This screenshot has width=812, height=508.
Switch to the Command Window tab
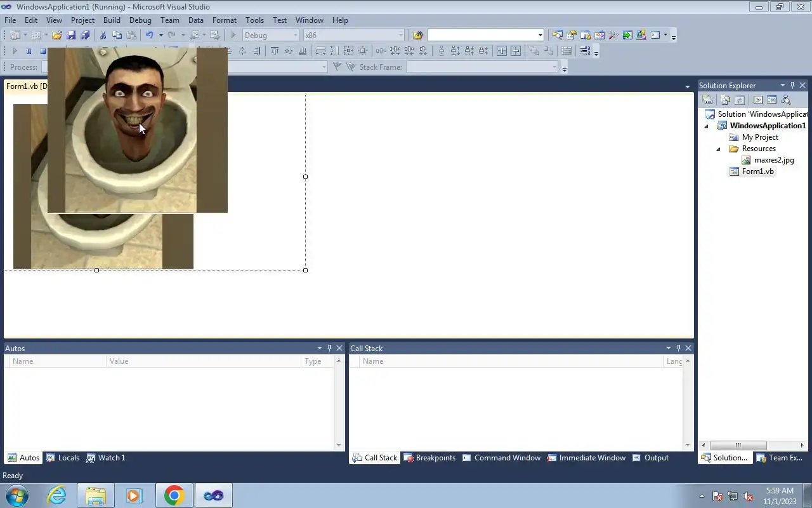[501, 458]
